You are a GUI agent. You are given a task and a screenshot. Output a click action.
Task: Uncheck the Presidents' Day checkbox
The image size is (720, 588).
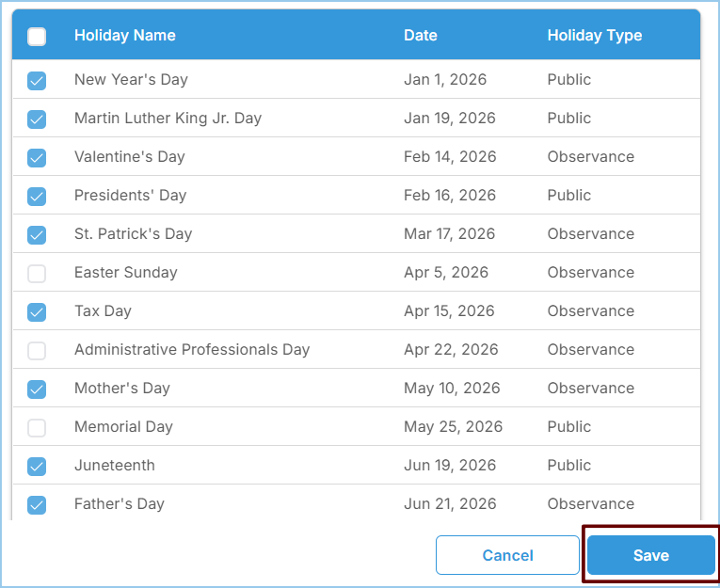(x=37, y=197)
